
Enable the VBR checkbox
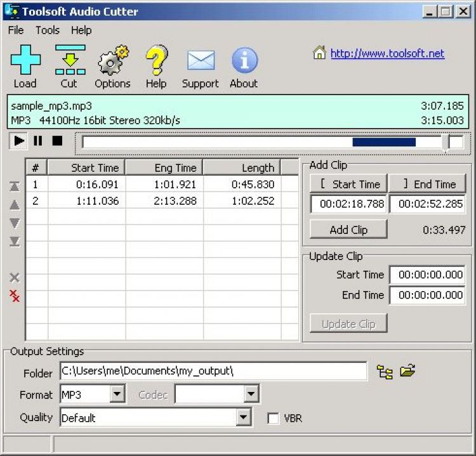click(273, 419)
